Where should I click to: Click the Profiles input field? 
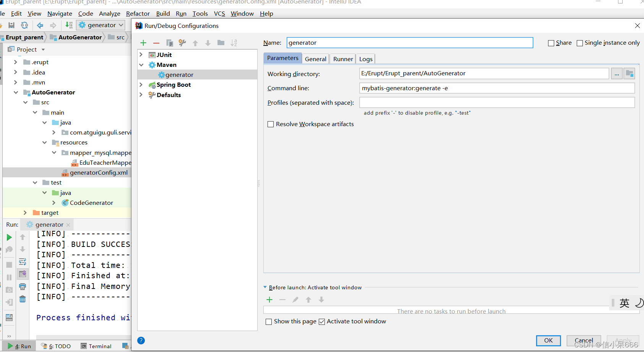pos(497,102)
